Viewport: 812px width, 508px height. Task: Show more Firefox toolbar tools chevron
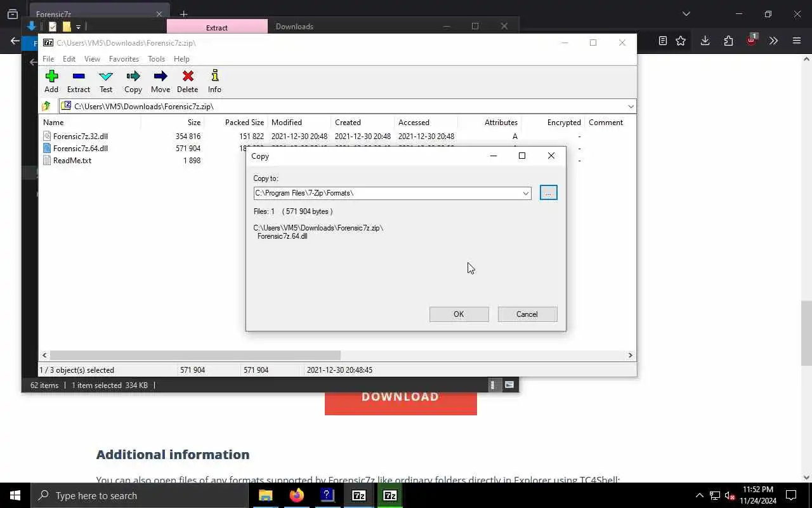click(773, 41)
